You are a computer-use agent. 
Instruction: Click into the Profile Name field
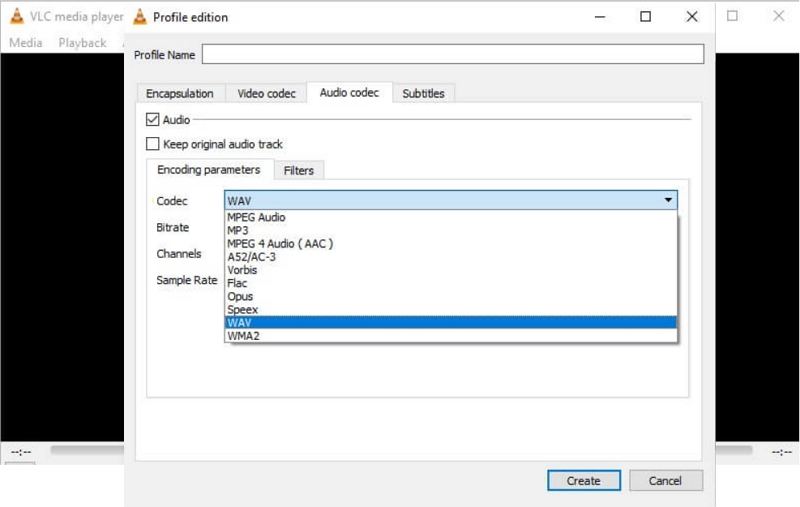[x=453, y=54]
